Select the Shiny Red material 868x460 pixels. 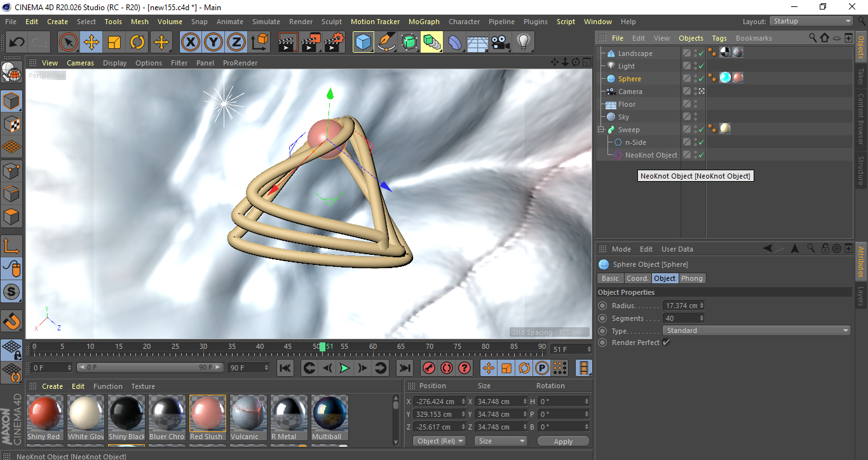44,417
